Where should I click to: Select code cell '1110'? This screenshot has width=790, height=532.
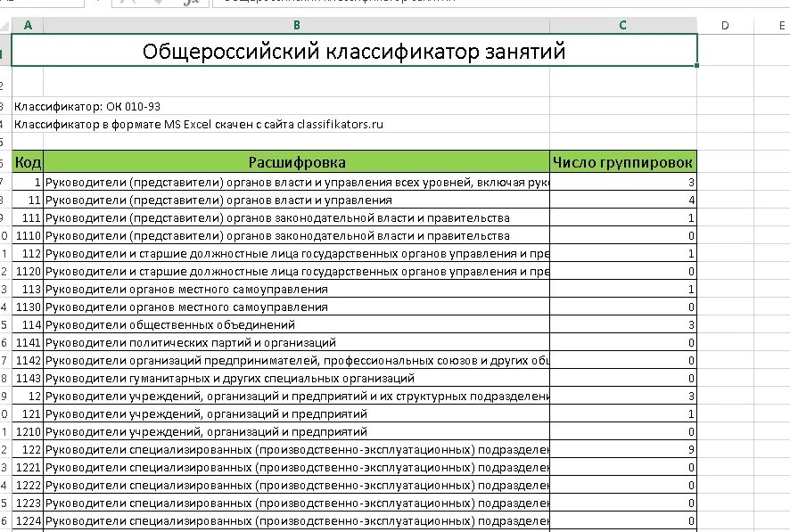coord(28,235)
